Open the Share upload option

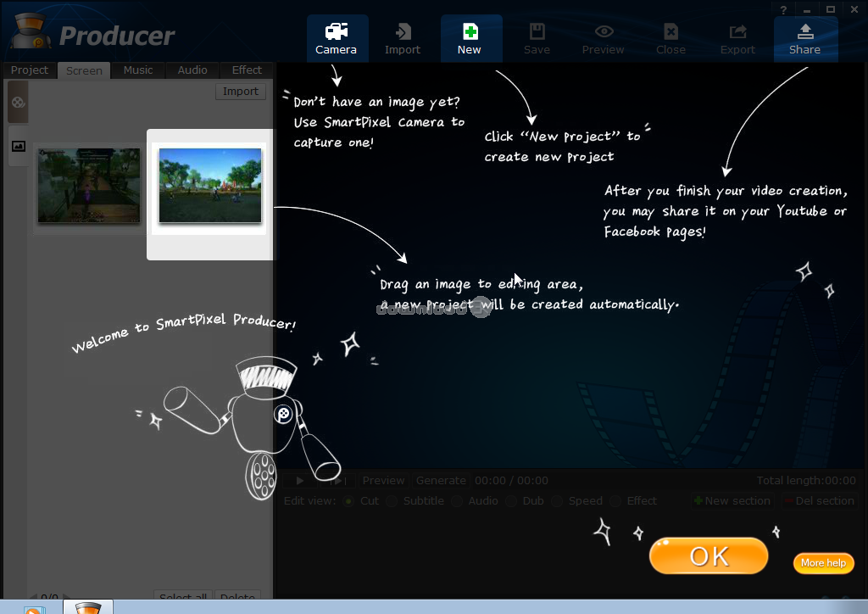coord(805,38)
